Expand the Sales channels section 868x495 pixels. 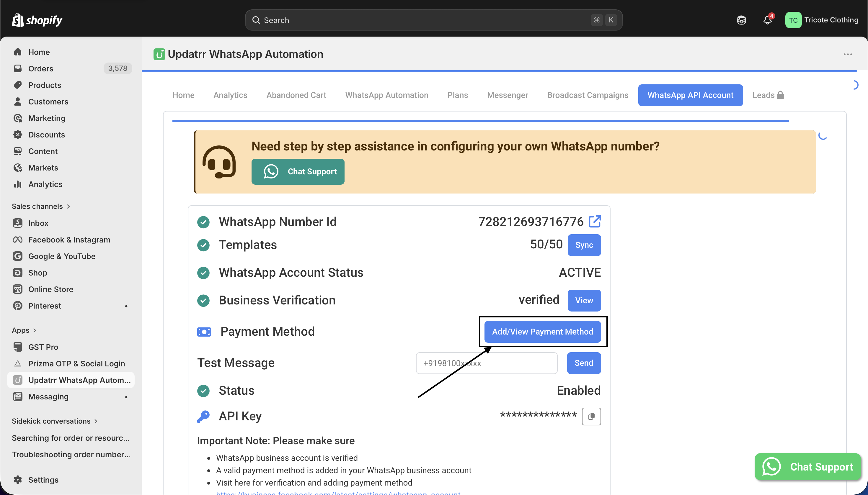tap(41, 206)
